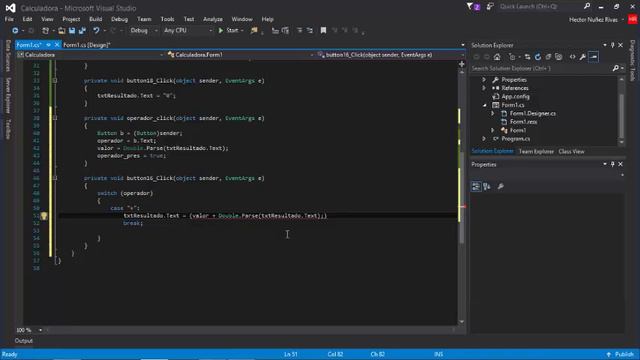Image resolution: width=640 pixels, height=360 pixels.
Task: Click the New Project toolbar icon
Action: (45, 31)
